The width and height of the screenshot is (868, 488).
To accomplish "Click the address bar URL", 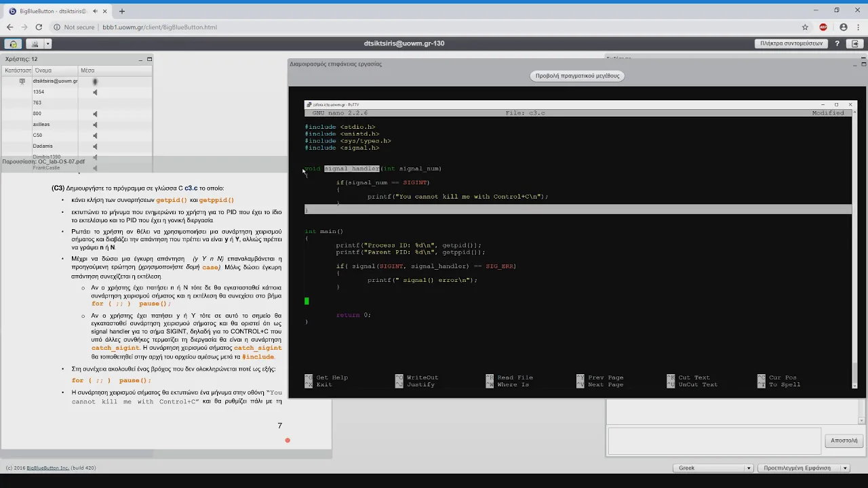I will point(159,27).
